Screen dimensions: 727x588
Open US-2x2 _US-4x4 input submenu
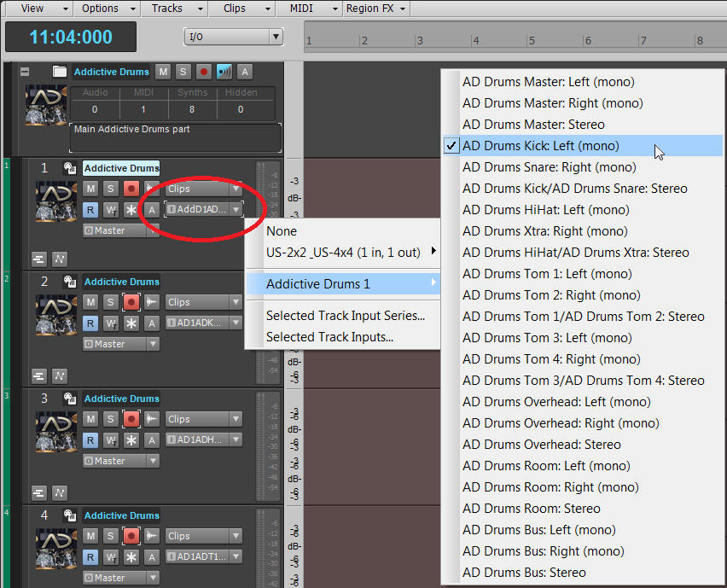[x=342, y=253]
